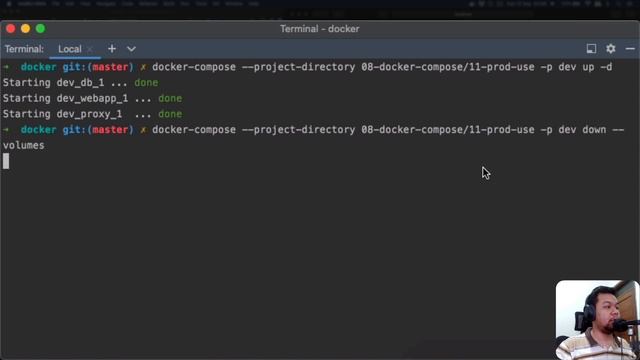The height and width of the screenshot is (360, 640).
Task: Click the yellow minimize window button
Action: (25, 29)
